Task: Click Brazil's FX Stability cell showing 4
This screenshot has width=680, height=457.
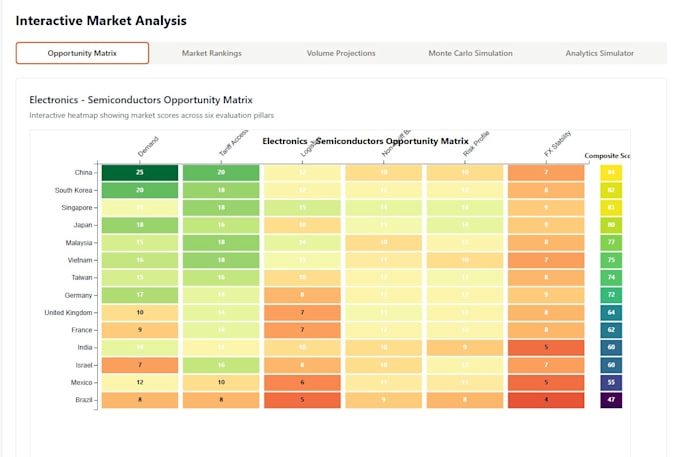Action: tap(546, 400)
